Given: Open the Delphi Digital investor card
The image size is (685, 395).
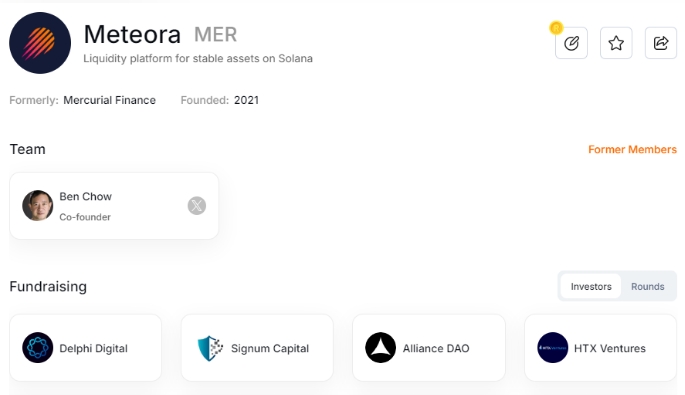Looking at the screenshot, I should pos(86,348).
